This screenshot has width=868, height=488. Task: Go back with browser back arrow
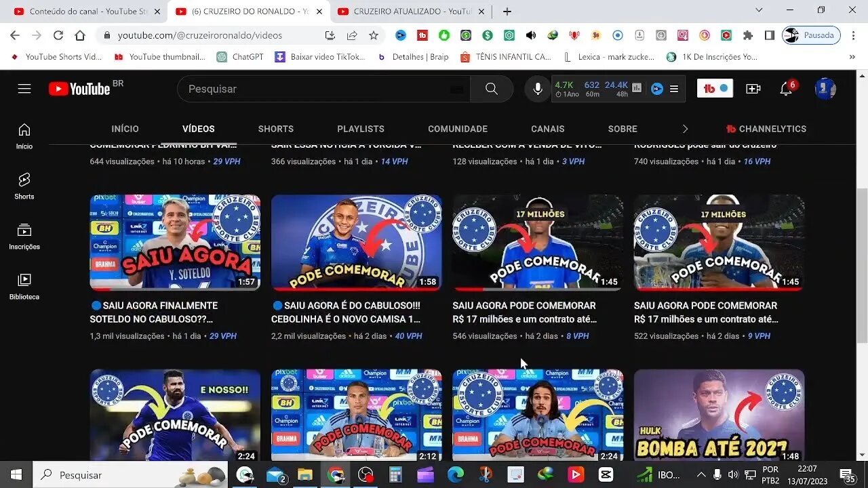15,35
